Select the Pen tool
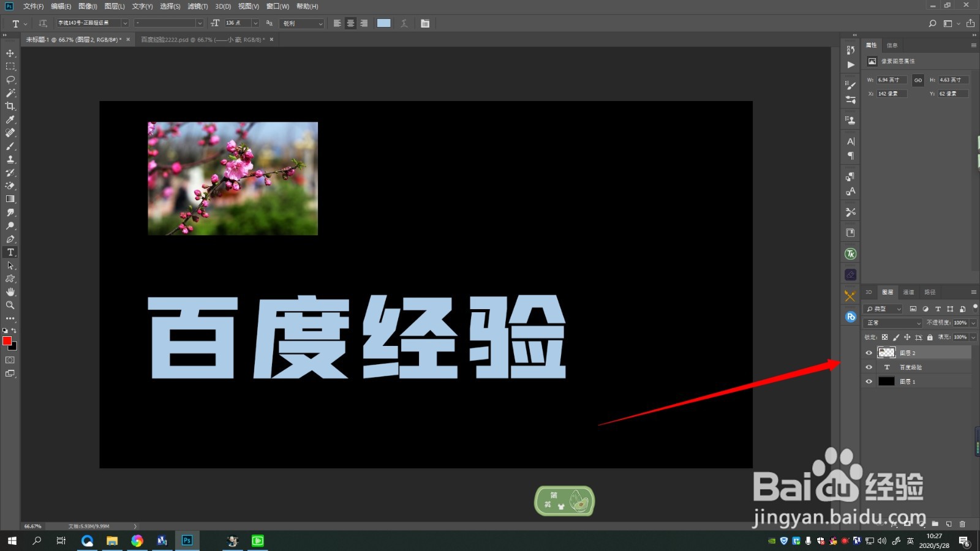 click(10, 239)
